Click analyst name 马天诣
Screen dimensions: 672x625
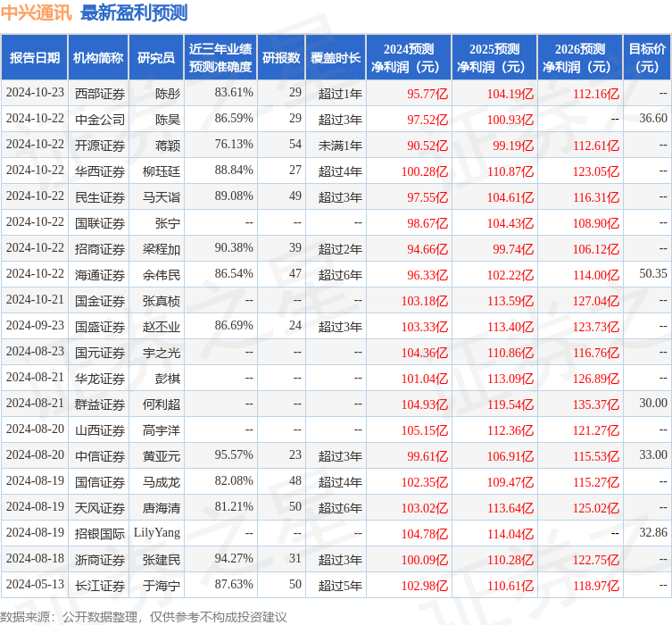pyautogui.click(x=162, y=197)
